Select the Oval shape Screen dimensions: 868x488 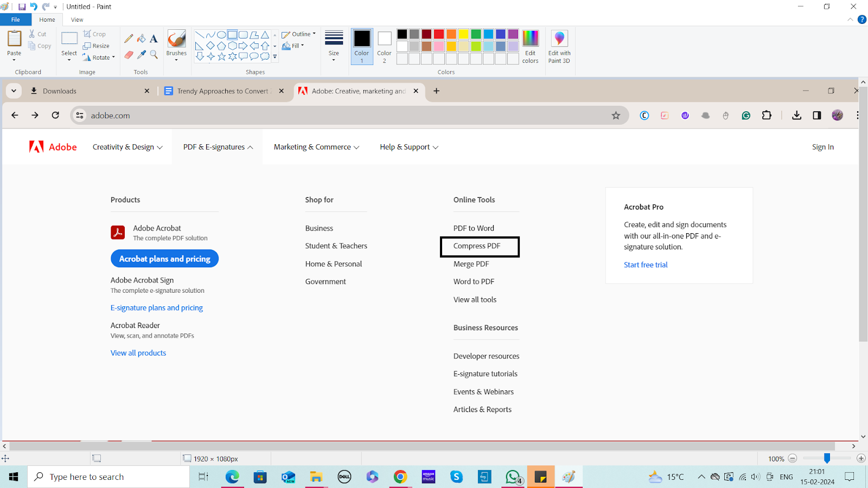point(221,35)
